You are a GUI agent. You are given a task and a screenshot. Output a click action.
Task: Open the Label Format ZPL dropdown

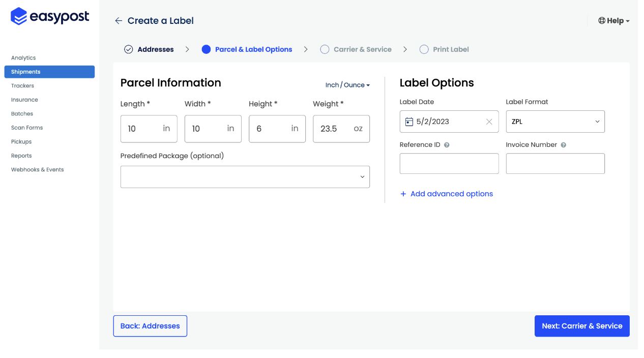tap(555, 122)
